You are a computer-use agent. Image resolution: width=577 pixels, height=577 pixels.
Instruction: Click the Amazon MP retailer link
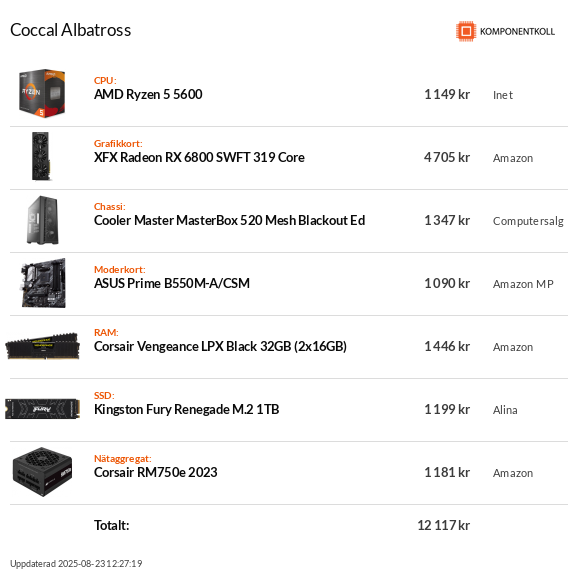[x=523, y=284]
